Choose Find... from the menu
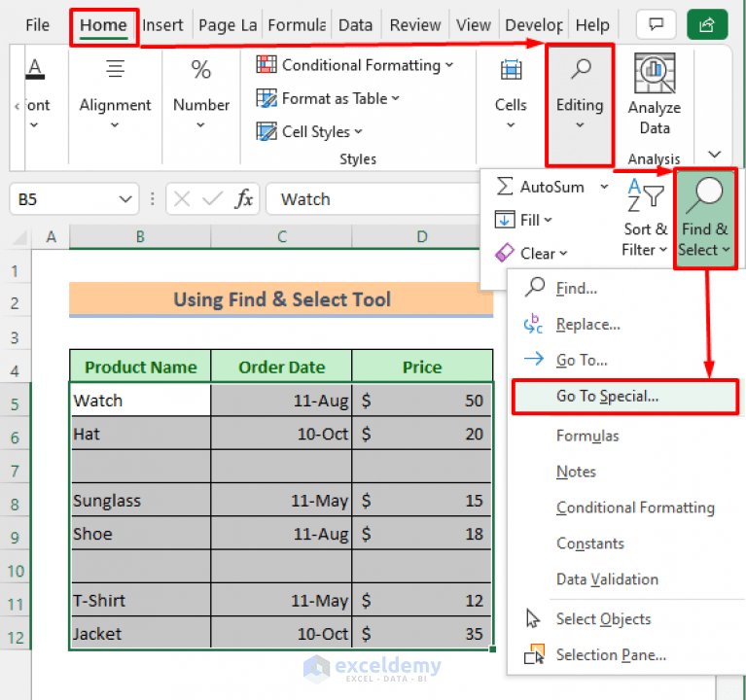Screen dimensions: 746x700 click(577, 288)
